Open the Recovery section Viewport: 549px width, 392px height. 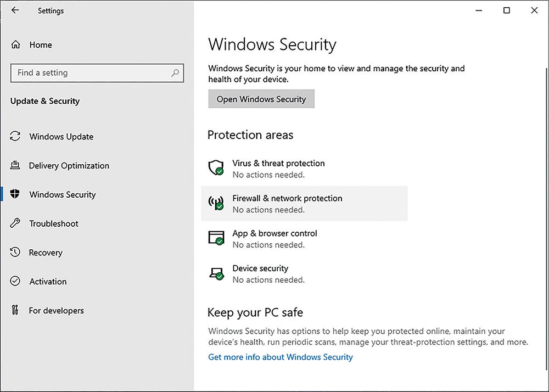[x=46, y=253]
